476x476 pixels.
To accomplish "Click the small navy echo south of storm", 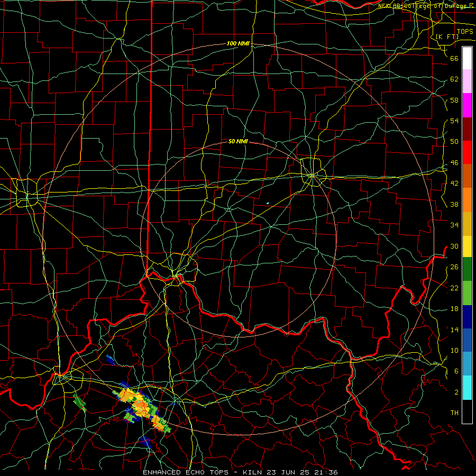I will point(145,442).
